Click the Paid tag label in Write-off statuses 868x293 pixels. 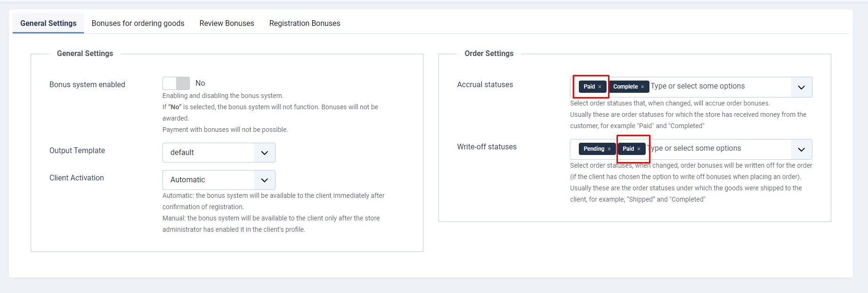(628, 149)
